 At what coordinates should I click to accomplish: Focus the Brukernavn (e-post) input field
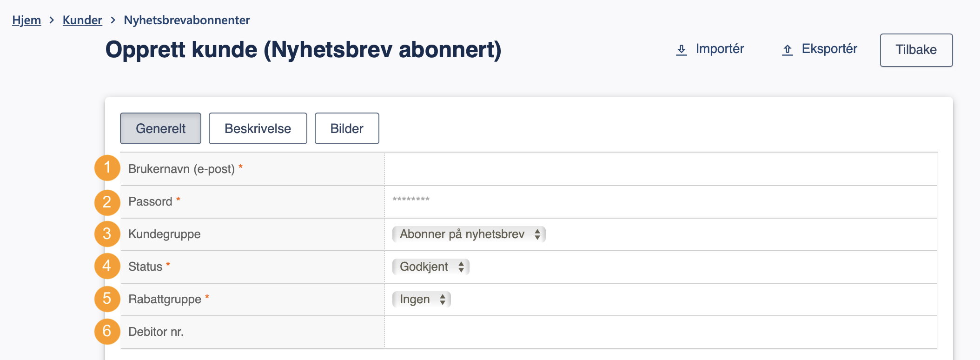661,169
